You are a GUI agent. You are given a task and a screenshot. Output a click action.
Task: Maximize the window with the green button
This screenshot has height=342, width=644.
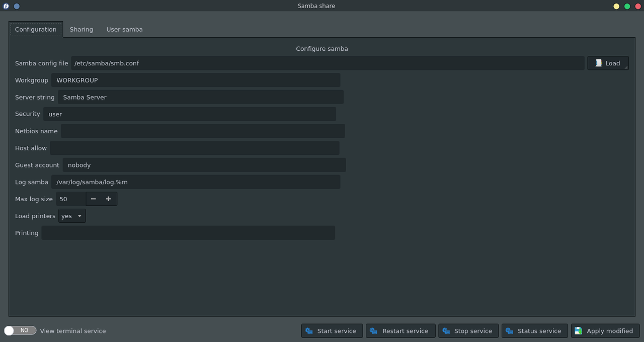pos(627,6)
